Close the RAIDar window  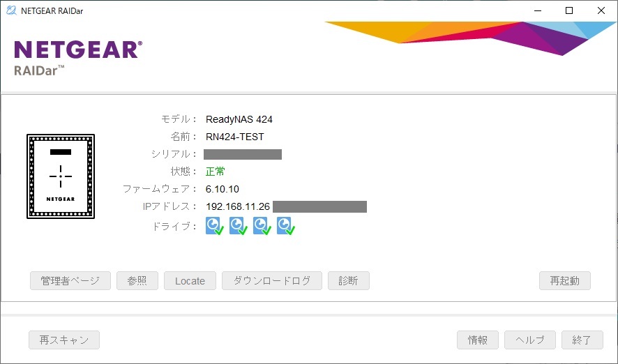pyautogui.click(x=601, y=10)
